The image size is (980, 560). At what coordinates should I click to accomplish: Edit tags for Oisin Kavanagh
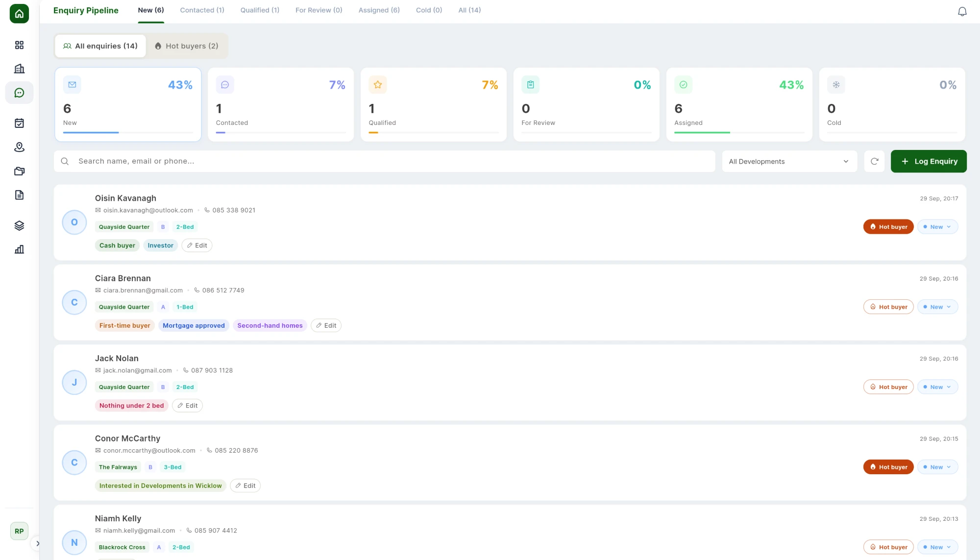[x=197, y=245]
